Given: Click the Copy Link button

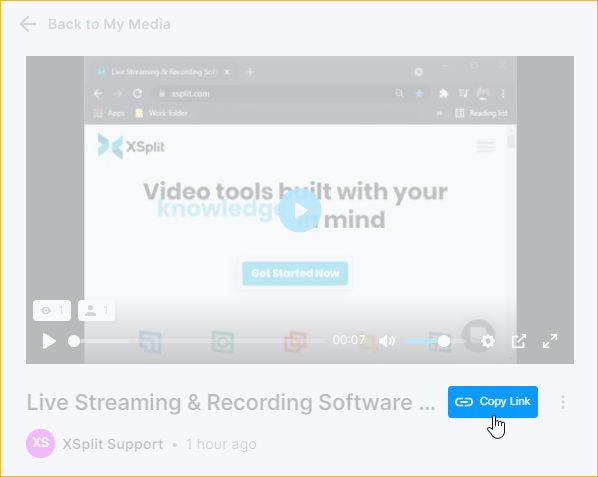Looking at the screenshot, I should (x=493, y=402).
